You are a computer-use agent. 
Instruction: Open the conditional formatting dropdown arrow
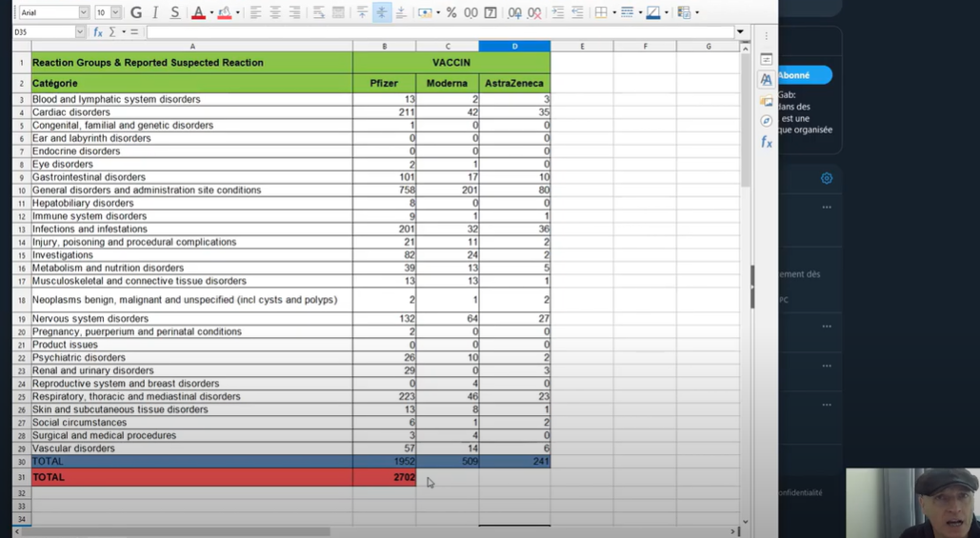697,12
